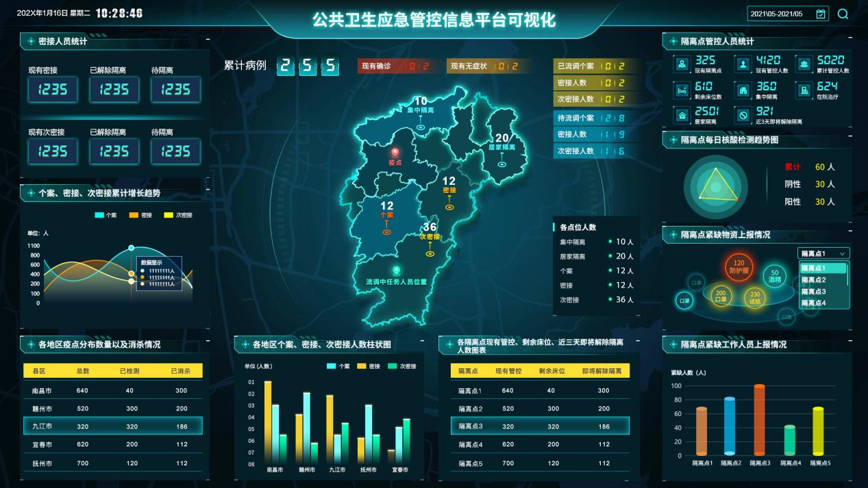The image size is (868, 488).
Task: Click the 现有隔离点 location pin icon
Action: pos(682,64)
